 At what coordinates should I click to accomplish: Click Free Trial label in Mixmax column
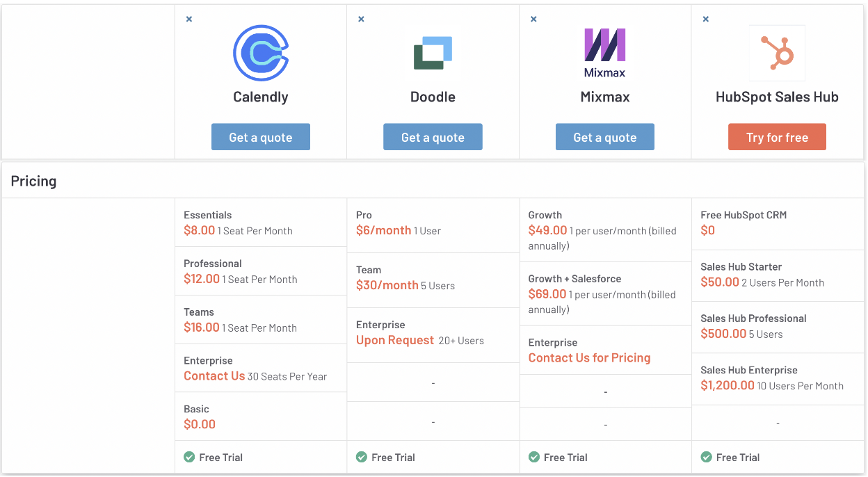565,457
